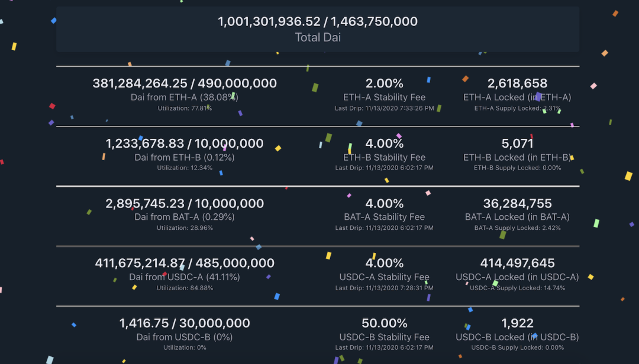Viewport: 639px width, 364px height.
Task: Click the USDC-A Utilization 84.88% text
Action: click(185, 288)
